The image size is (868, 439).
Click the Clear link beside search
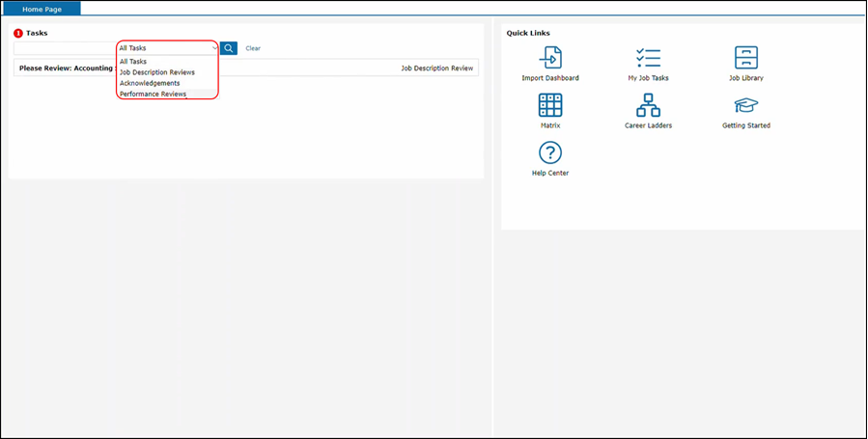point(253,48)
